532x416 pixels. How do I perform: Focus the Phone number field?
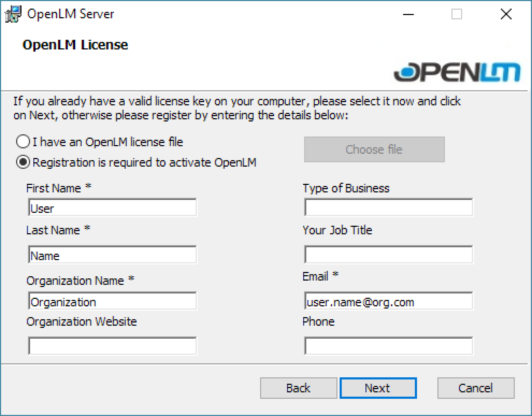pyautogui.click(x=388, y=346)
